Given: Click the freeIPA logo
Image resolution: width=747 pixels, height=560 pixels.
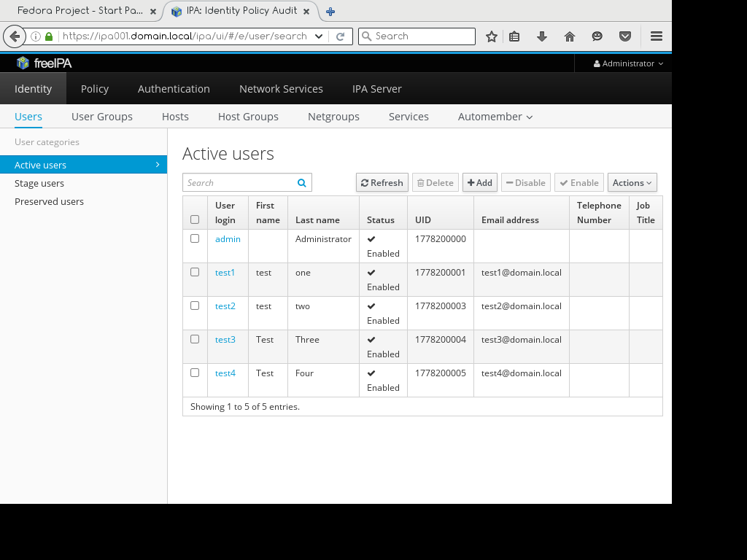Looking at the screenshot, I should 44,63.
